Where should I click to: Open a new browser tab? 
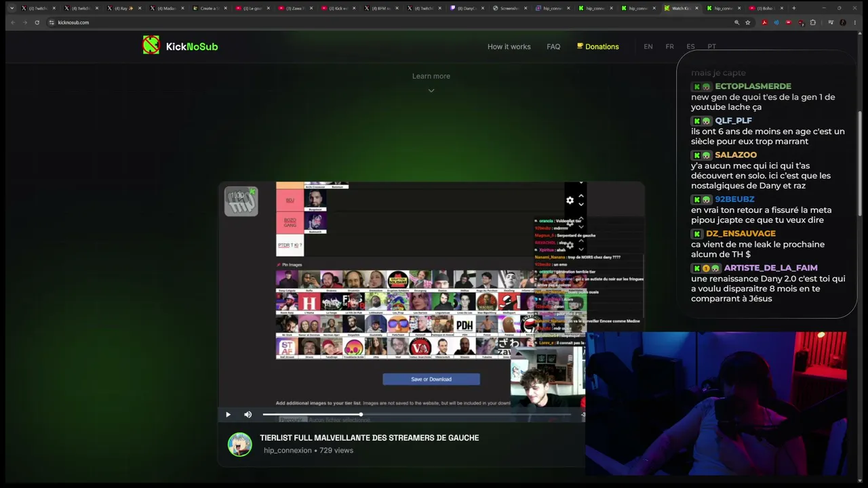(794, 8)
